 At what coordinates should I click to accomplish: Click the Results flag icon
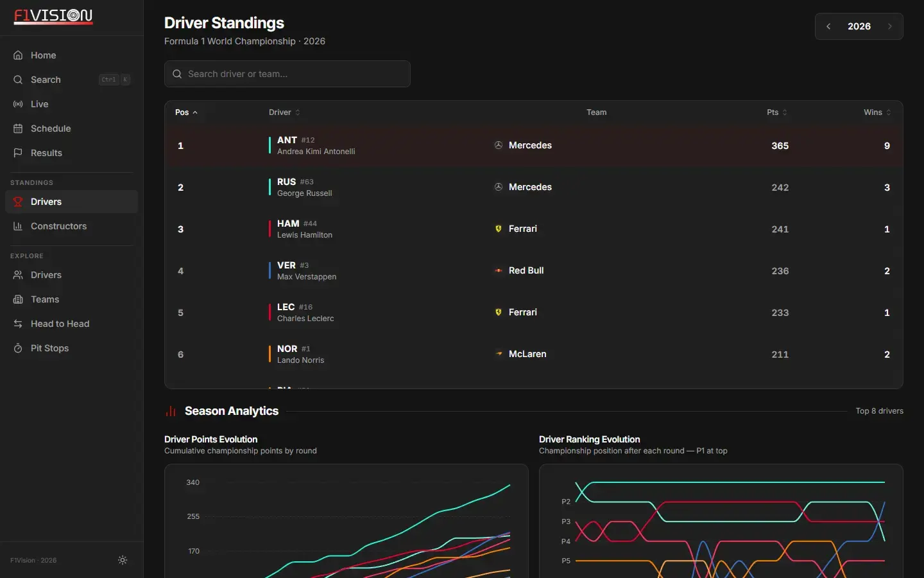(x=18, y=153)
